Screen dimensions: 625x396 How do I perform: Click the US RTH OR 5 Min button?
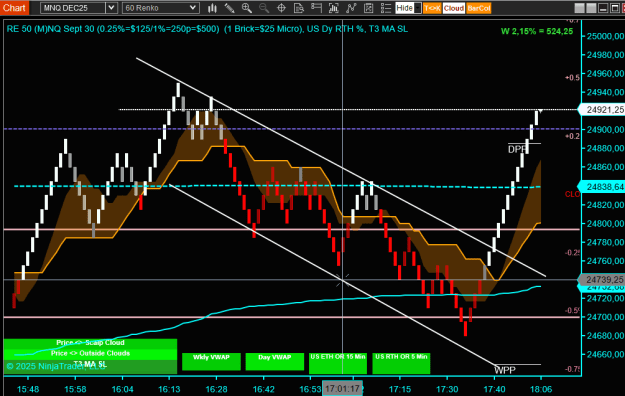pos(401,363)
